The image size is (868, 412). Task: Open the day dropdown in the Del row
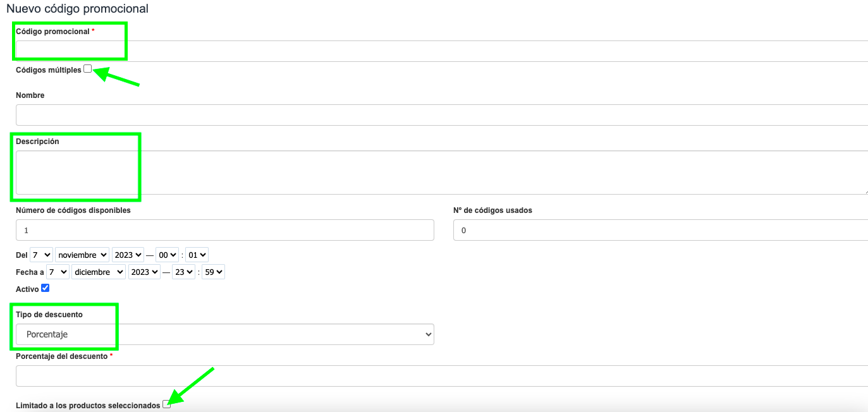[42, 255]
